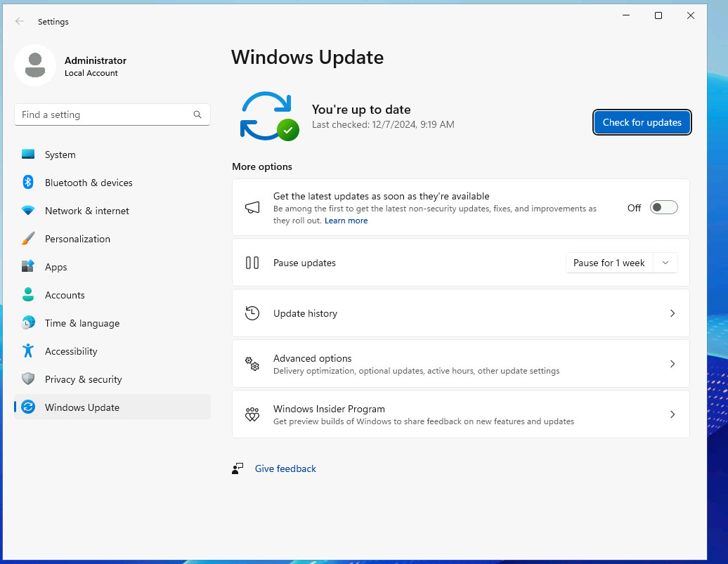Image resolution: width=728 pixels, height=564 pixels.
Task: Open the Pause for 1 week dropdown arrow
Action: 665,263
